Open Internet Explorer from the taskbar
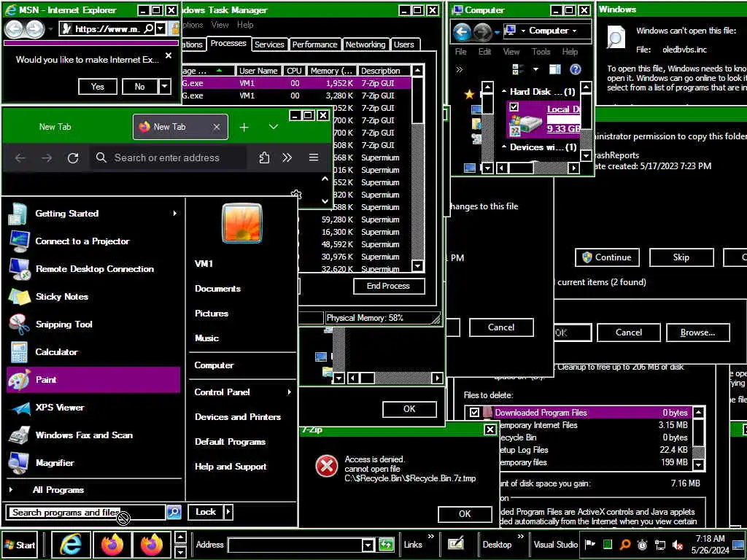 coord(71,545)
